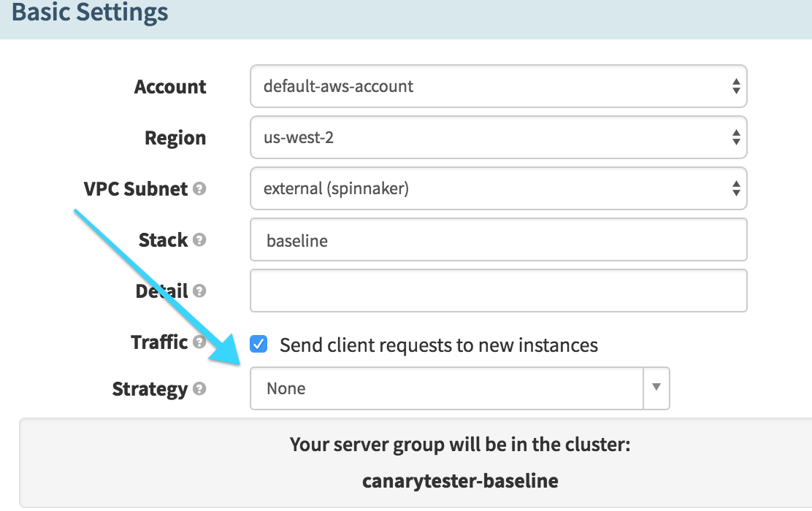Click the Strategy dropdown arrow button
The height and width of the screenshot is (511, 812).
(x=656, y=388)
